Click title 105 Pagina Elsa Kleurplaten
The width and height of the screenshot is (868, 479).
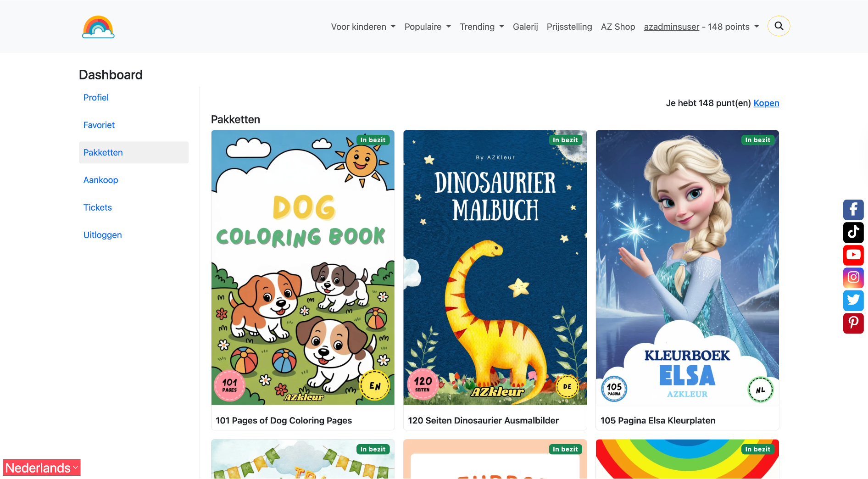[x=658, y=420]
